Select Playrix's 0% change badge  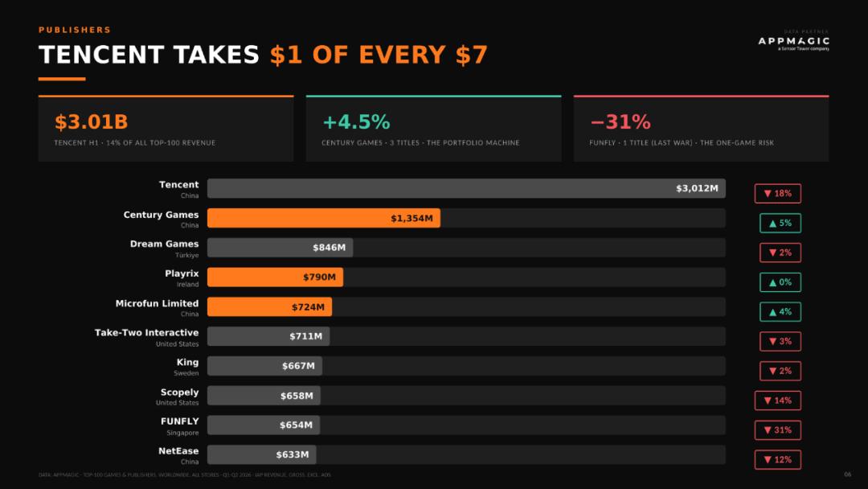coord(780,282)
